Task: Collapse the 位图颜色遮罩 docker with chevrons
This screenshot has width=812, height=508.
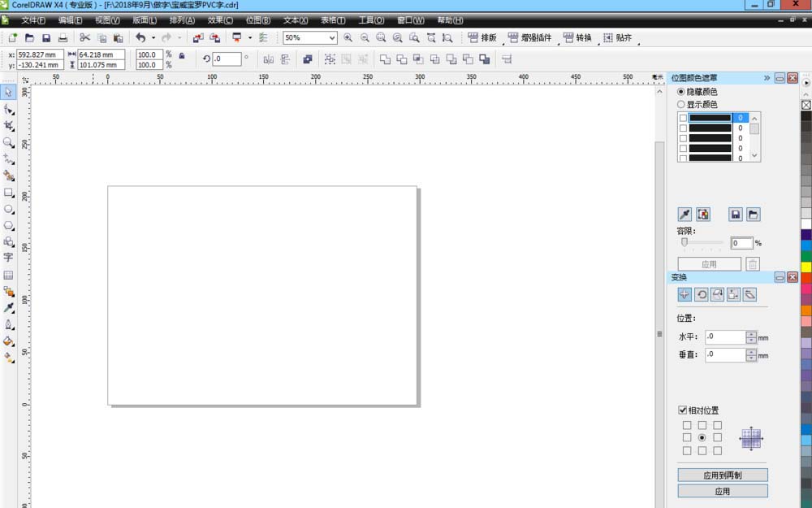Action: (x=767, y=78)
